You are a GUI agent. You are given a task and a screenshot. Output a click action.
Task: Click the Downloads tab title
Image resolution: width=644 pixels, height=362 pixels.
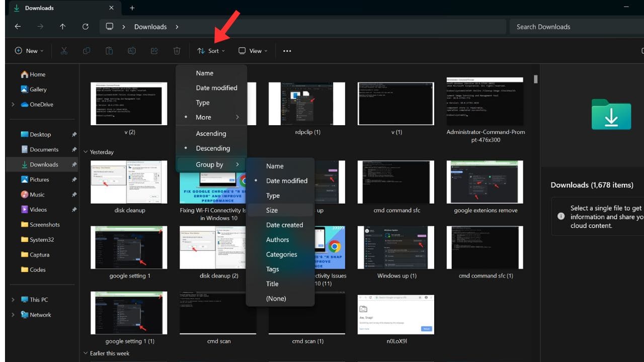(x=39, y=8)
